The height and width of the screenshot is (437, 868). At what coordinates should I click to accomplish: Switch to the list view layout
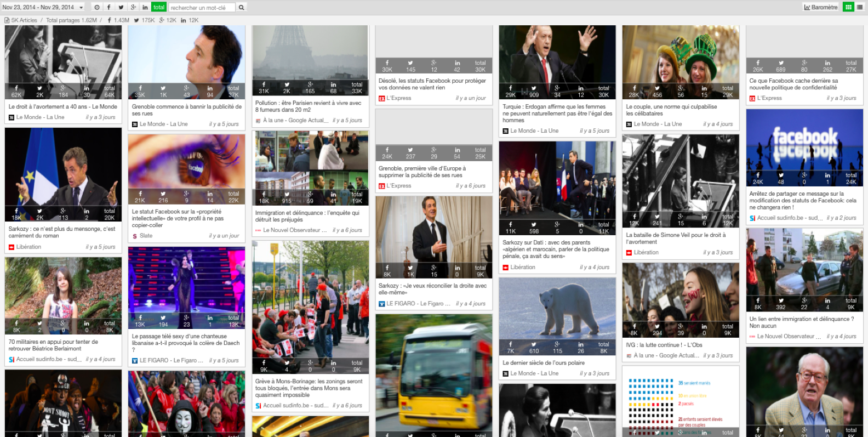click(x=860, y=7)
